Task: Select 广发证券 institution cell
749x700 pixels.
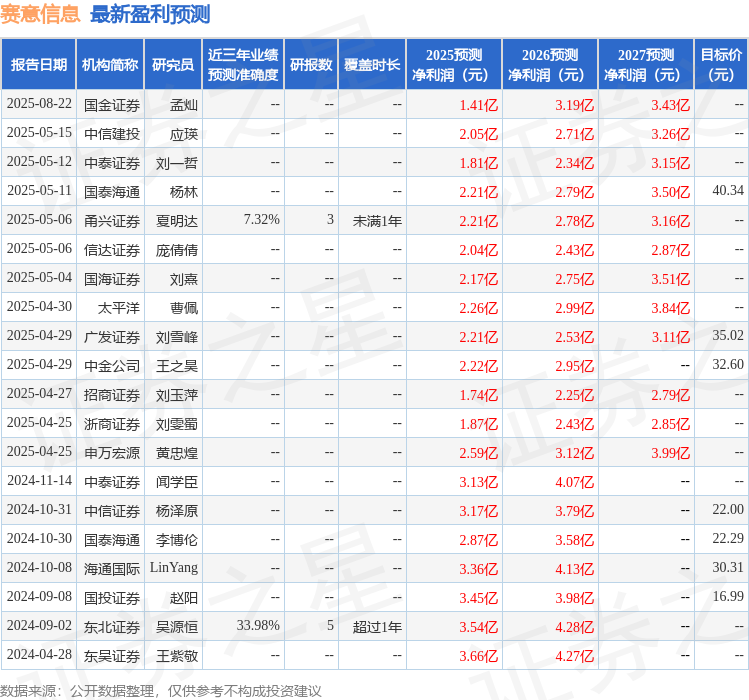Action: [x=112, y=337]
